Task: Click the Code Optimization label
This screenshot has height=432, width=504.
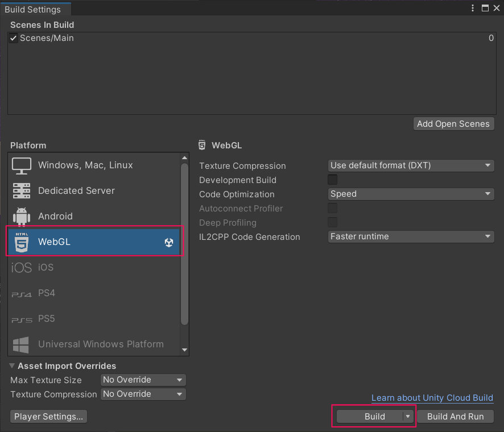Action: (x=237, y=194)
